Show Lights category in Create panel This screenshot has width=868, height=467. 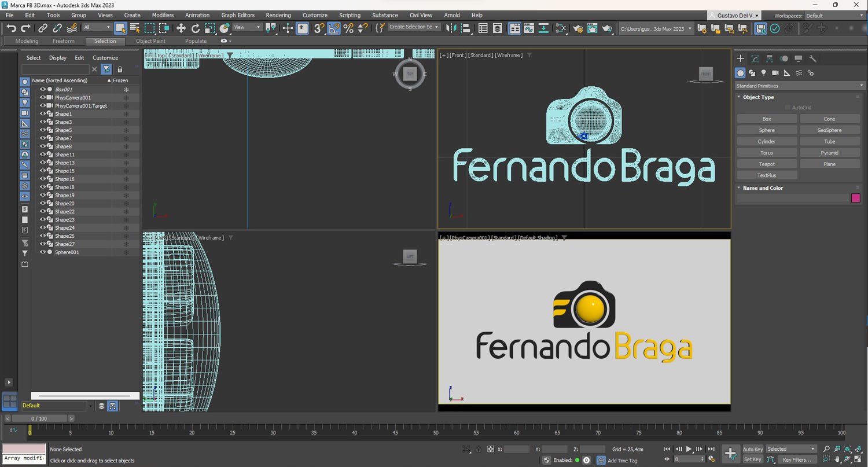[764, 73]
